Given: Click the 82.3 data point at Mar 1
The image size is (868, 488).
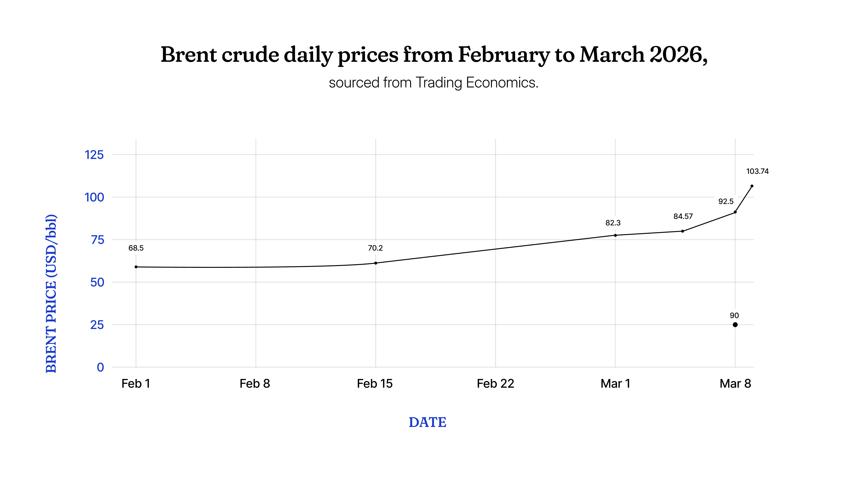Looking at the screenshot, I should pos(615,235).
